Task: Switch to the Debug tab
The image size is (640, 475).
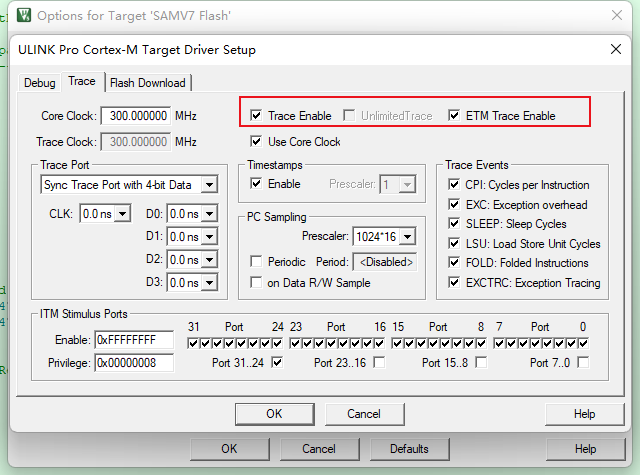Action: [x=40, y=83]
